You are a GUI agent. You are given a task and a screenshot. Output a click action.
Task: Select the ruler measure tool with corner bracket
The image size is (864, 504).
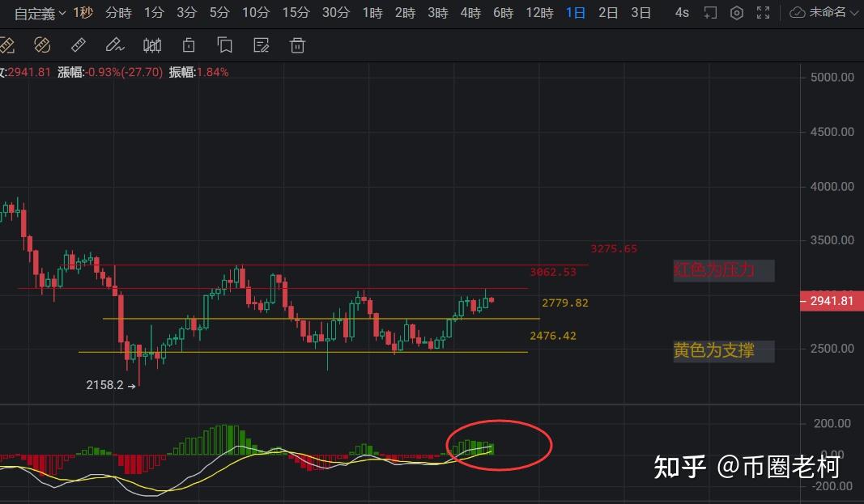point(6,45)
